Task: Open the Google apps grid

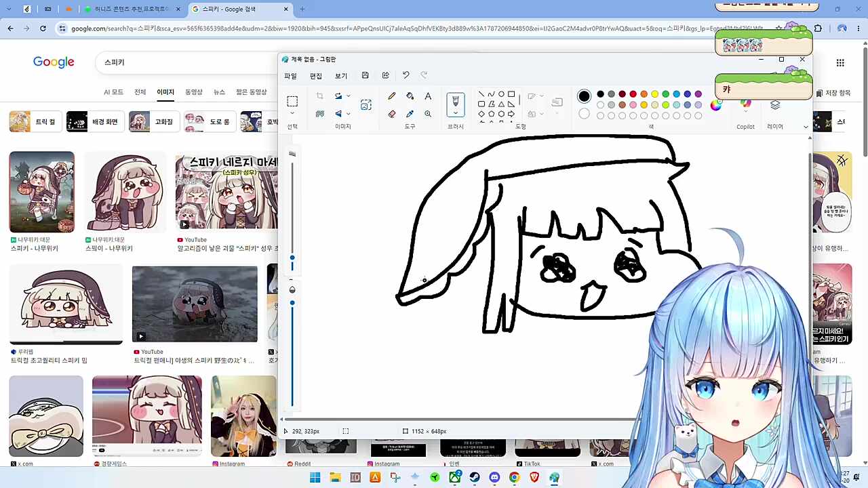Action: (840, 62)
